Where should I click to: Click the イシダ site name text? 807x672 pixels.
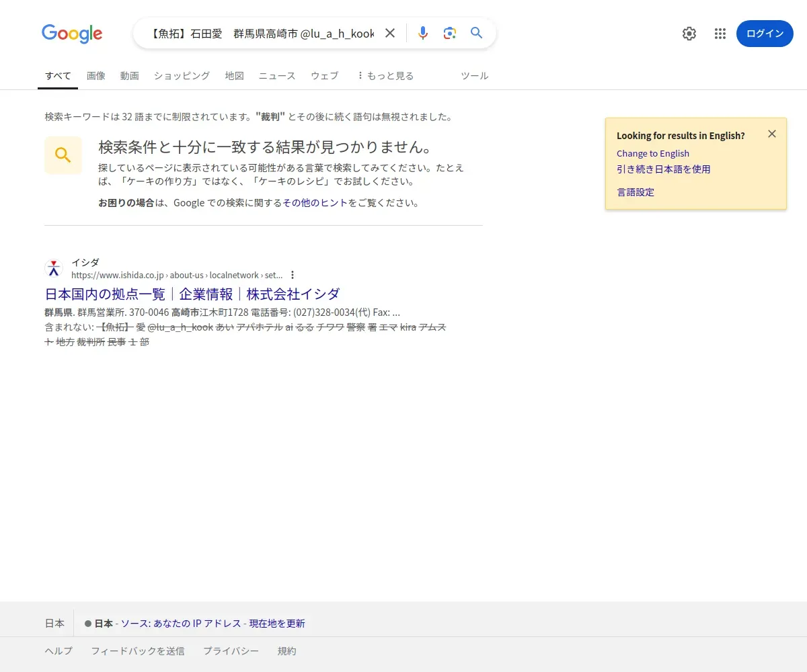pyautogui.click(x=85, y=263)
